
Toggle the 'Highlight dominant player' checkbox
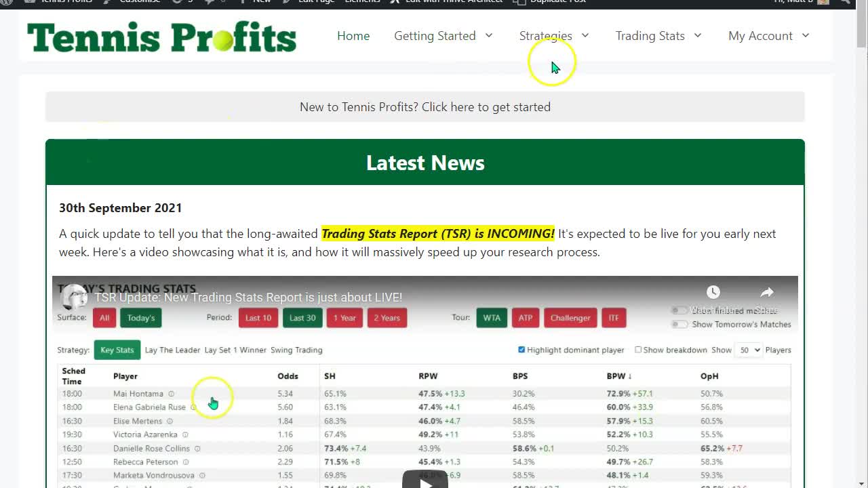coord(521,350)
